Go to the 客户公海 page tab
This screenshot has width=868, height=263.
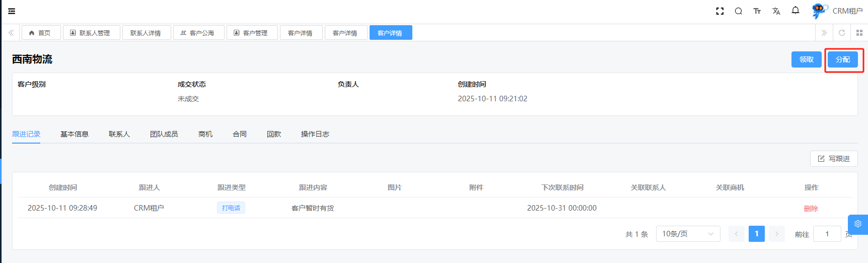198,33
